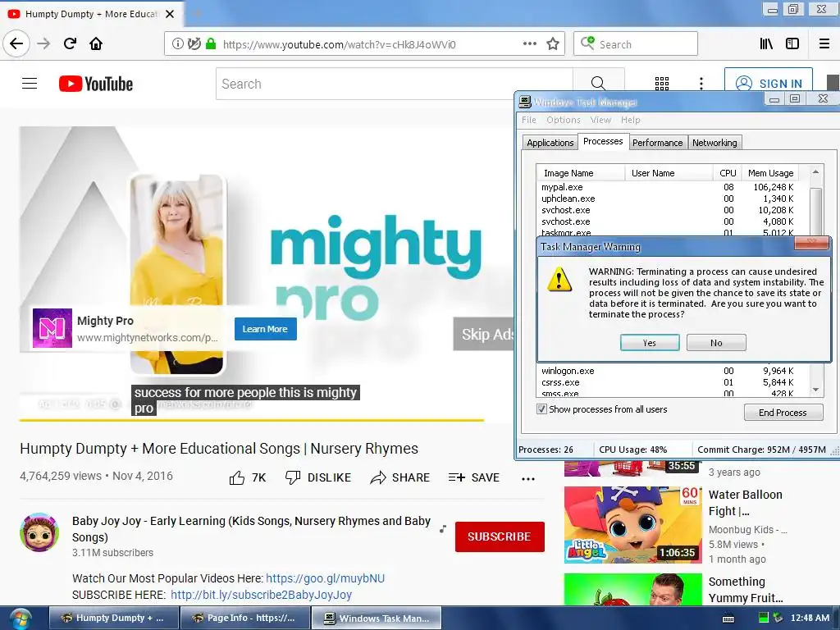Save the video to a playlist

click(473, 477)
